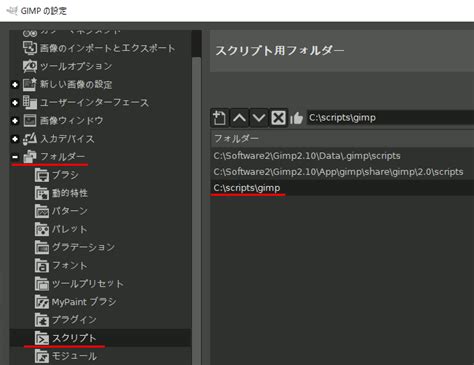Click the パレット folder icon

(x=42, y=229)
